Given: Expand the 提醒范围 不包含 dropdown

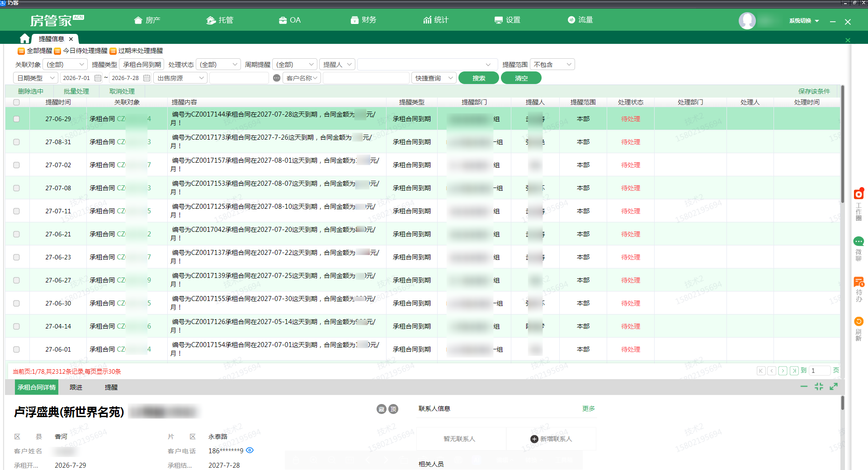Looking at the screenshot, I should point(552,65).
